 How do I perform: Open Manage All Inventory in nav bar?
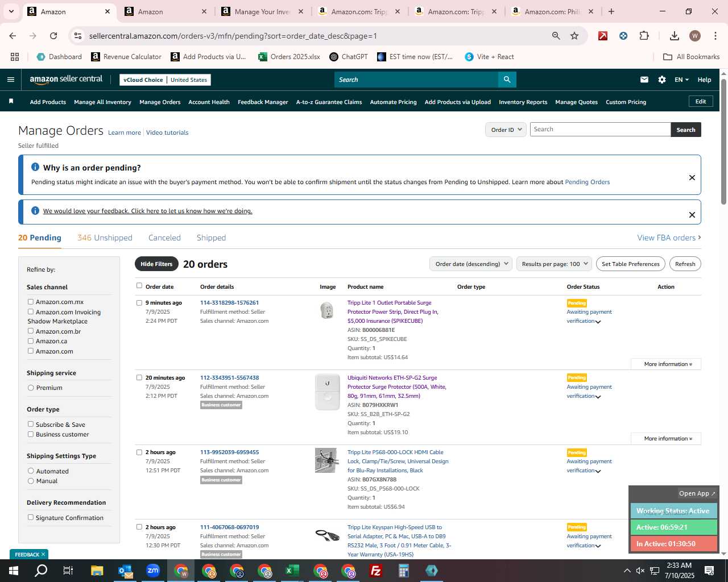click(x=102, y=102)
